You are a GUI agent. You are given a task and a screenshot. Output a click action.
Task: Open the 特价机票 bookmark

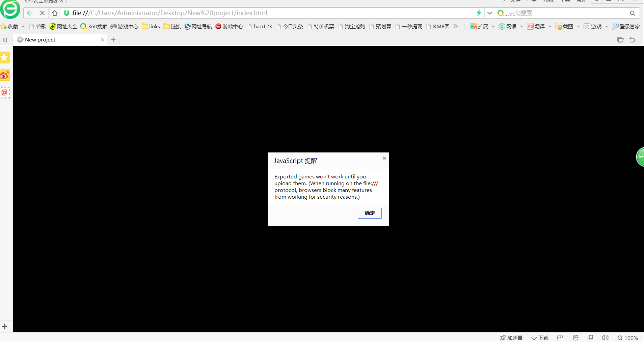[x=321, y=26]
